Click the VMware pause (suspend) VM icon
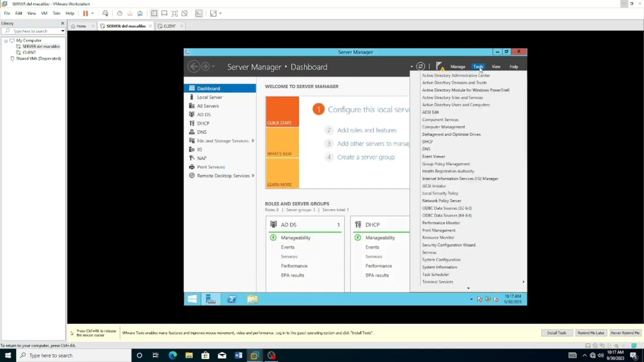This screenshot has height=362, width=644. pos(86,13)
